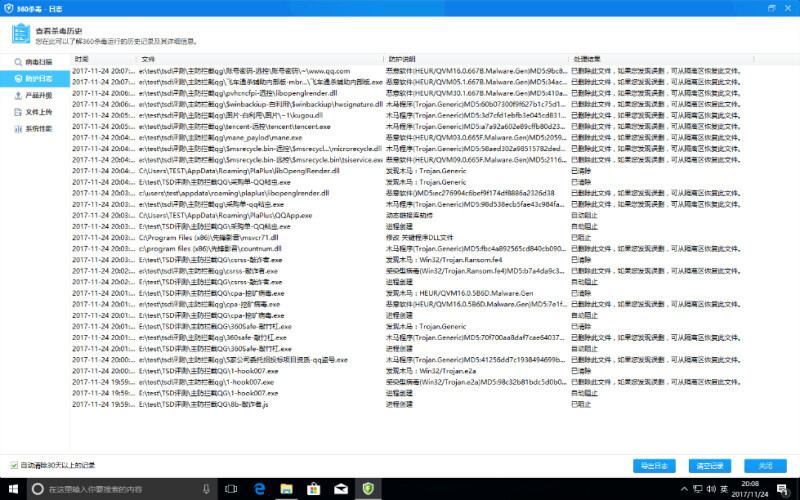Click the 文件 column header

point(149,59)
